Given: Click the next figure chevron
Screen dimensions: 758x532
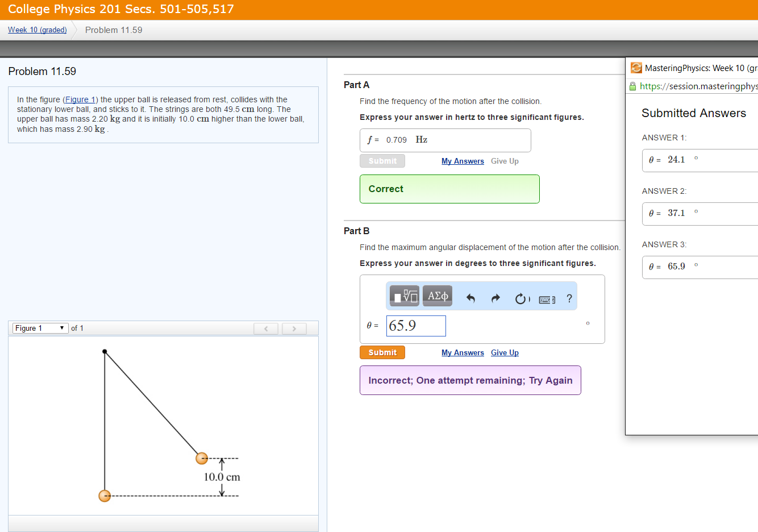Looking at the screenshot, I should click(294, 328).
